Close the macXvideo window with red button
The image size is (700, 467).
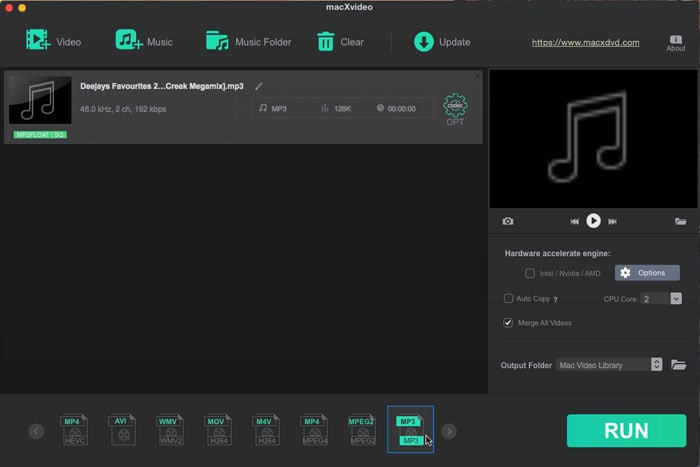click(x=8, y=7)
